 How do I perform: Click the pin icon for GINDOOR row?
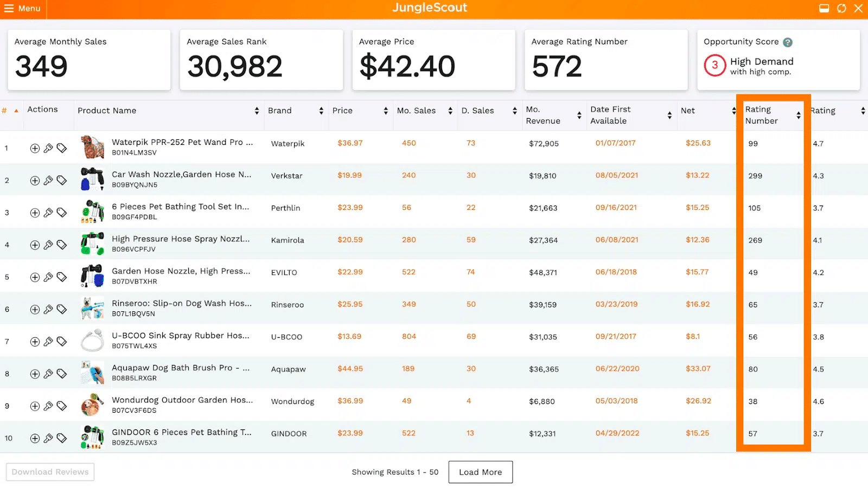[x=48, y=438]
